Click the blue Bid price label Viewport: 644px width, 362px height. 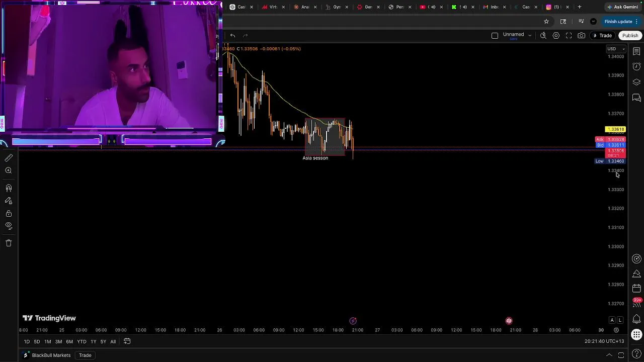[x=610, y=145]
